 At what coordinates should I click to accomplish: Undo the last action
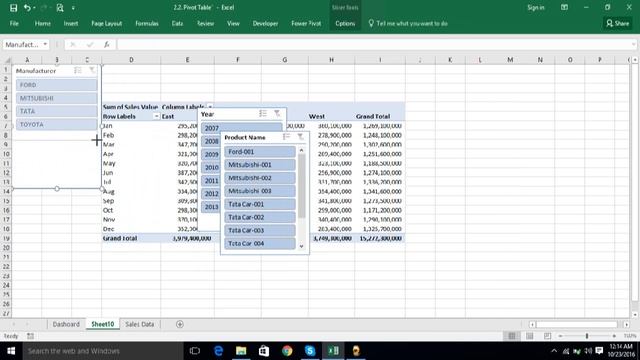pos(27,8)
